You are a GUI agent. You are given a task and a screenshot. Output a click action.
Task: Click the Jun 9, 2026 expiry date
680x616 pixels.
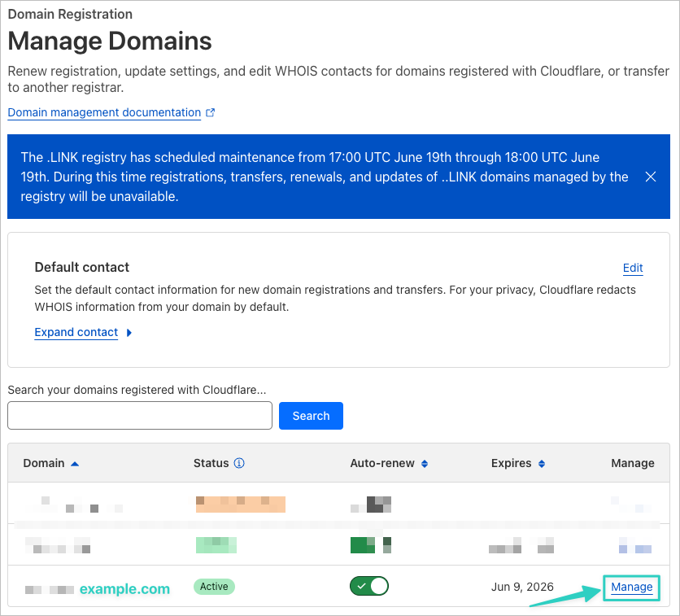(522, 587)
